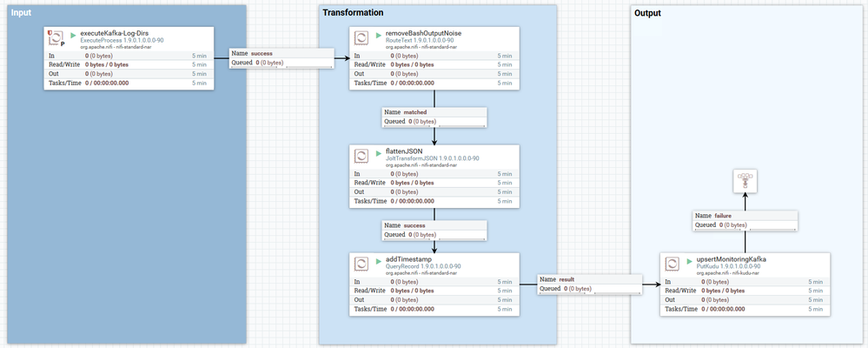Click the executeKafka-Log-Dirs processor icon
The height and width of the screenshot is (348, 868).
[x=56, y=37]
